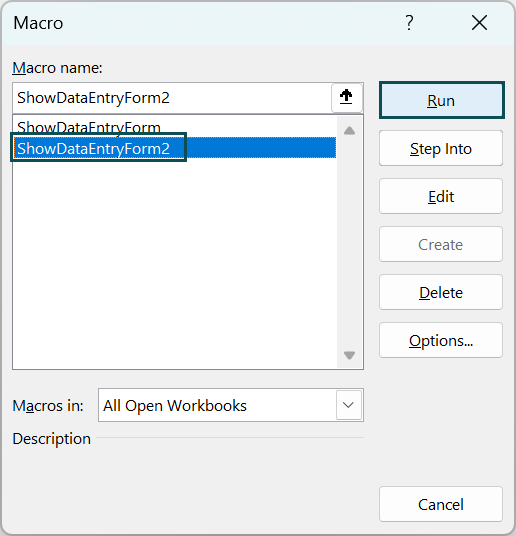Click the macro list scrollbar track
Viewport: 516px width, 536px height.
349,243
